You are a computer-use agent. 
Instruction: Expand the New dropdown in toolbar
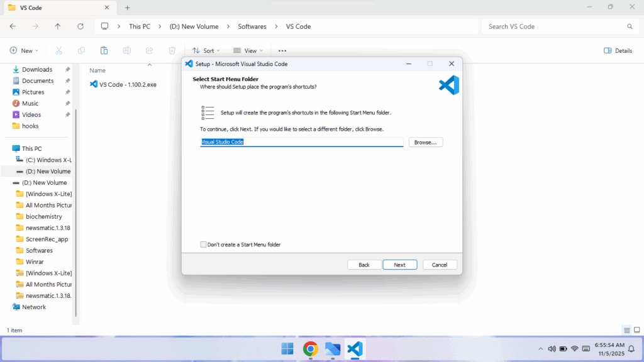click(25, 50)
